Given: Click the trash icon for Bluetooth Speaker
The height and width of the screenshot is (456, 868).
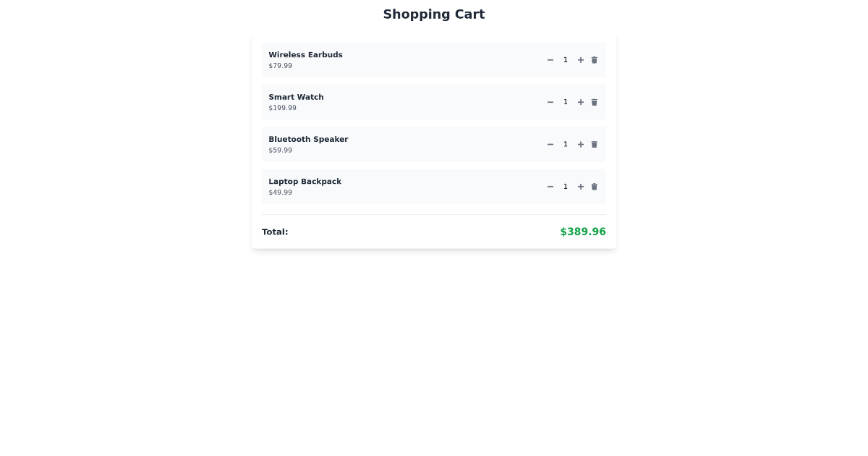Looking at the screenshot, I should [x=594, y=144].
